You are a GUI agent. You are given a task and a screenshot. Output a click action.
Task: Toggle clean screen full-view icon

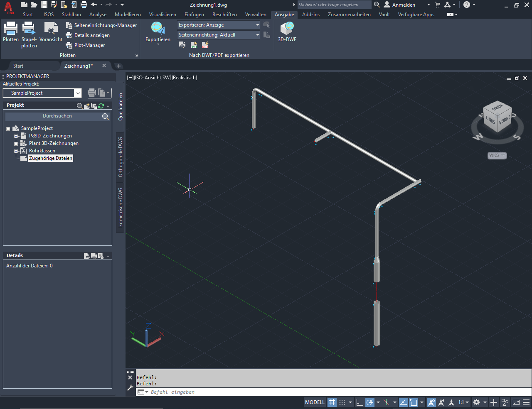pyautogui.click(x=516, y=402)
